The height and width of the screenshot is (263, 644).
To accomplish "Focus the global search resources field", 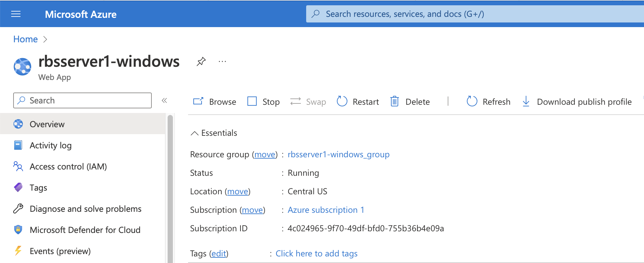I will 475,14.
